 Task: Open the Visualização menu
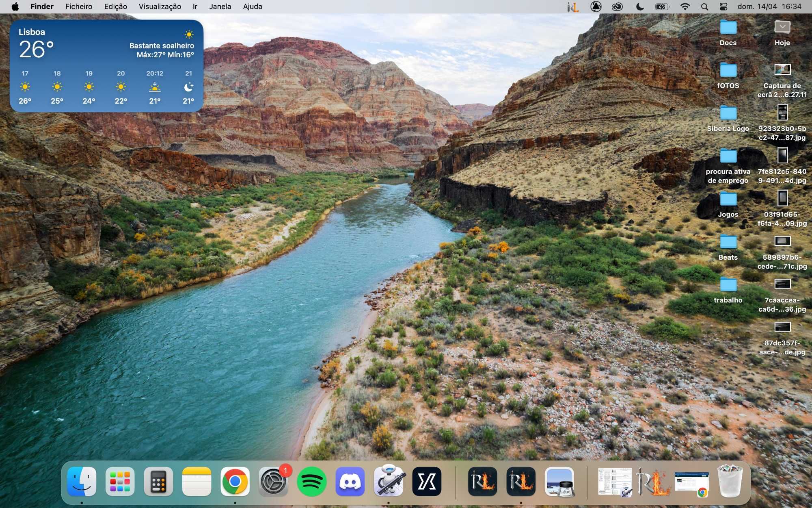tap(160, 7)
